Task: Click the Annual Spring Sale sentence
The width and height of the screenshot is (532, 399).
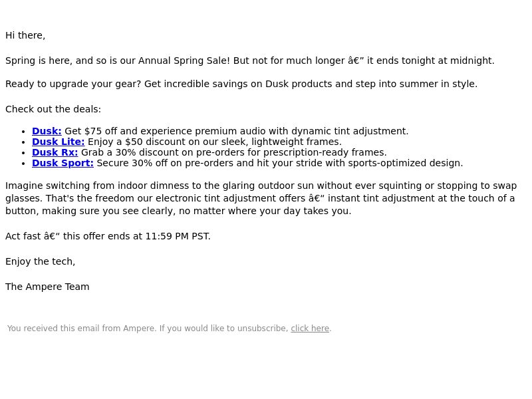Action: pyautogui.click(x=250, y=61)
